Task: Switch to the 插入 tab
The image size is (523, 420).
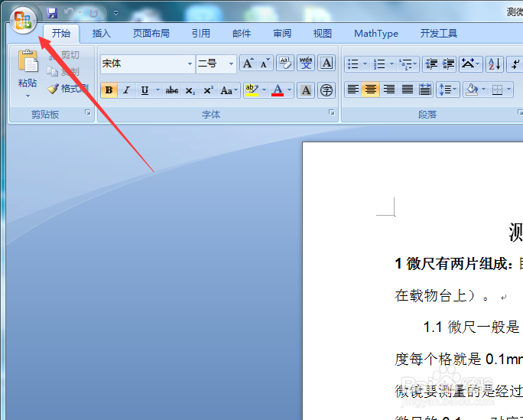Action: pos(102,34)
